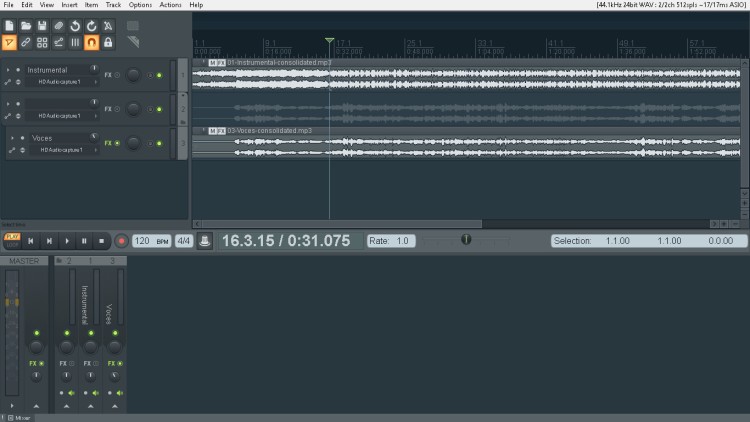Click the grid lines icon in toolbar
The image size is (750, 422).
(x=75, y=43)
